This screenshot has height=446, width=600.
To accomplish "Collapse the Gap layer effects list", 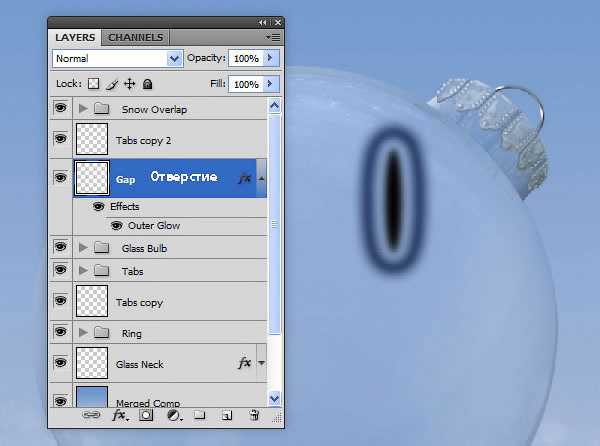I will 262,178.
